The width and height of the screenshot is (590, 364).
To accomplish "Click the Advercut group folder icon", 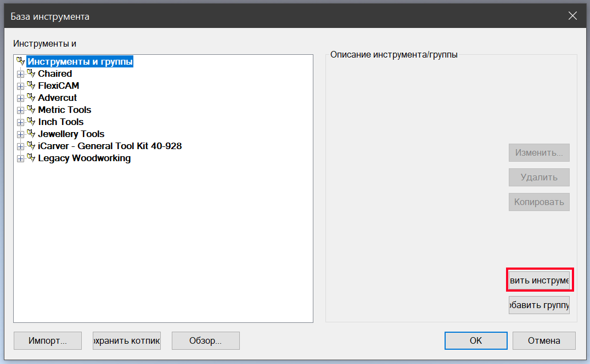I will [x=31, y=98].
